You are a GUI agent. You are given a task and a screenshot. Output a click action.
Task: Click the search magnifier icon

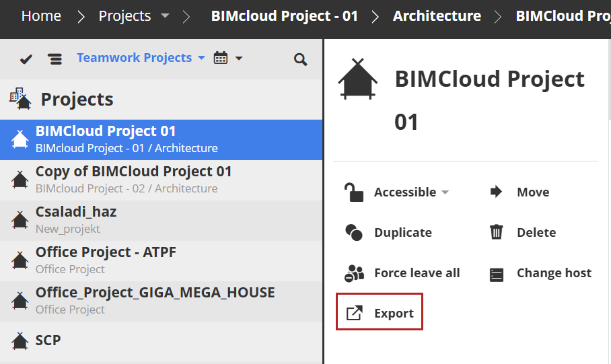pos(301,59)
